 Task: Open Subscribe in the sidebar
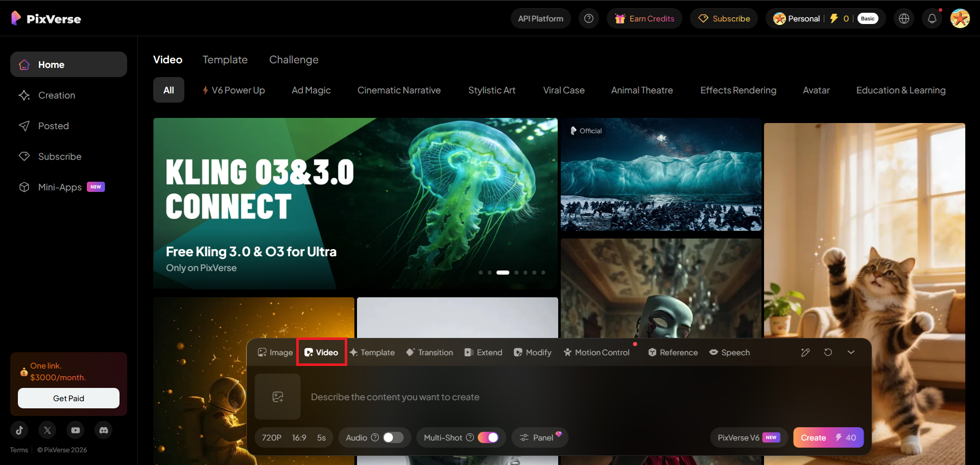pyautogui.click(x=68, y=156)
